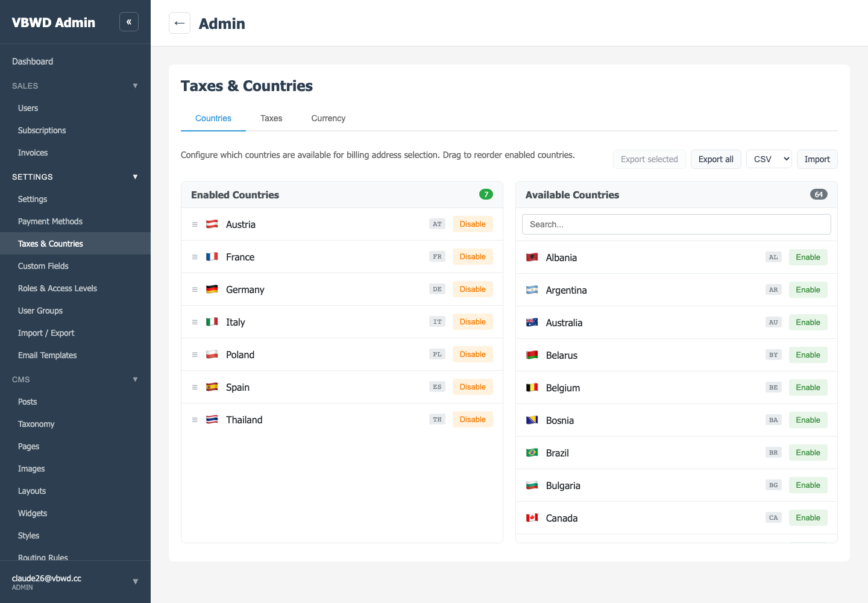
Task: Switch to the Currency tab
Action: [x=329, y=118]
